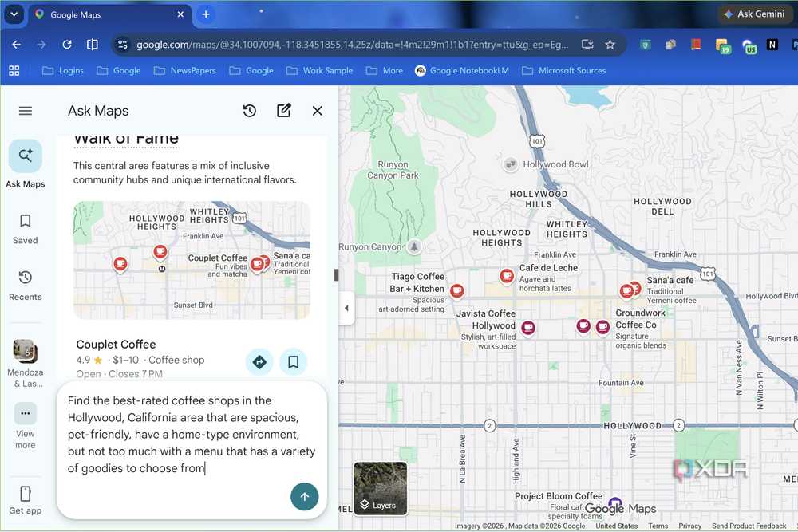This screenshot has height=532, width=798.
Task: Open Ask Maps chat history icon
Action: coord(249,111)
